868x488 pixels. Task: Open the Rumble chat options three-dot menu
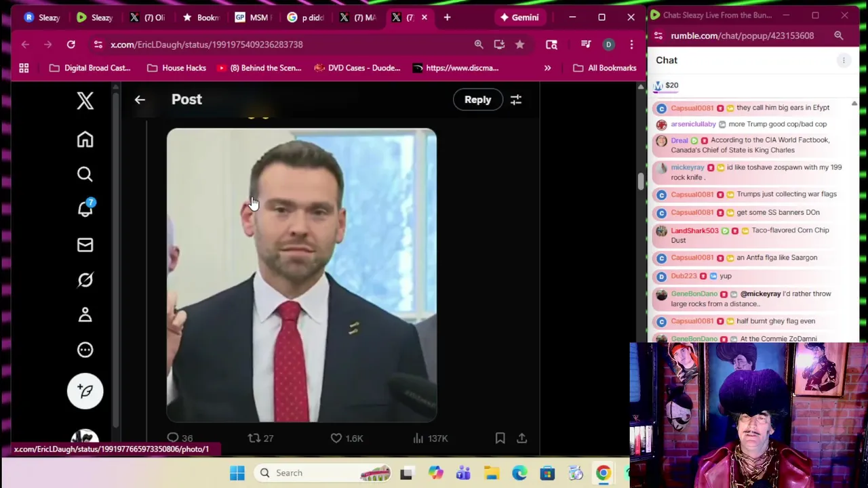coord(844,60)
